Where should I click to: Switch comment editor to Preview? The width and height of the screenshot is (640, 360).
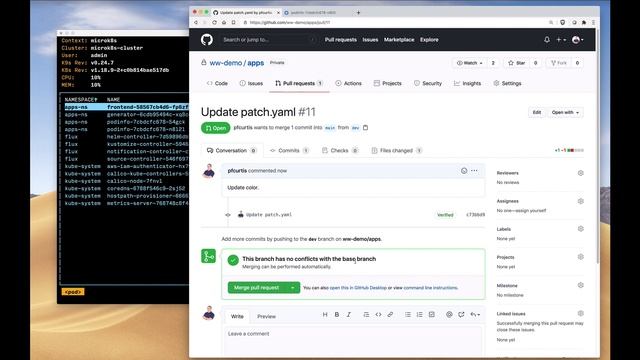click(x=266, y=316)
